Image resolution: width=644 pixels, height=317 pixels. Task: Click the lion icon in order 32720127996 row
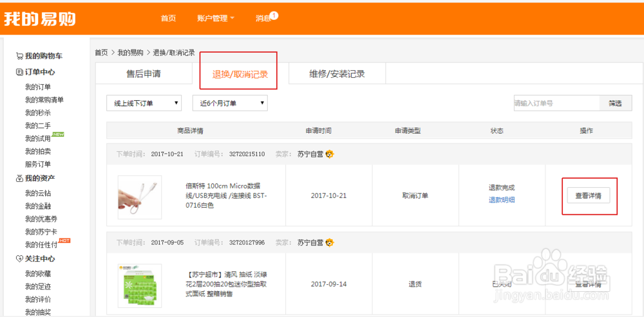(330, 242)
